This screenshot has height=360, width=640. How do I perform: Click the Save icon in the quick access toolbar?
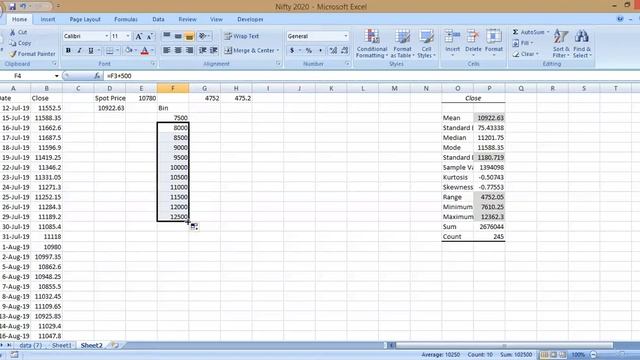[x=12, y=7]
